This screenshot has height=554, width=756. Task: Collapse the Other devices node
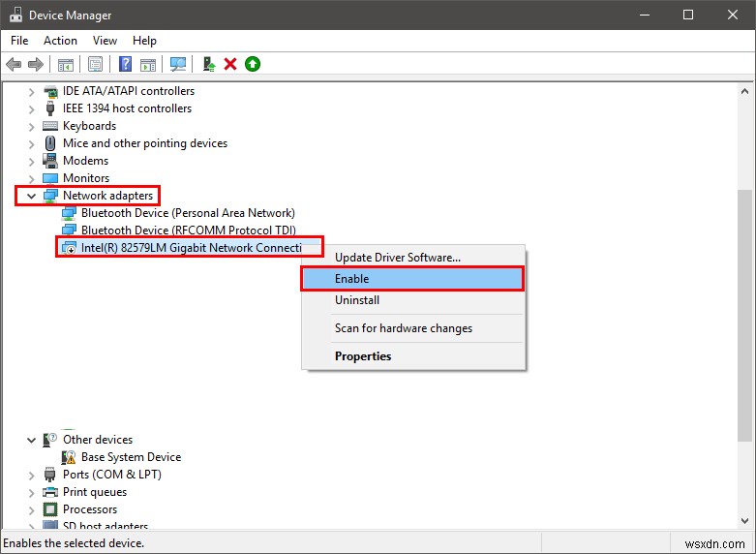31,440
